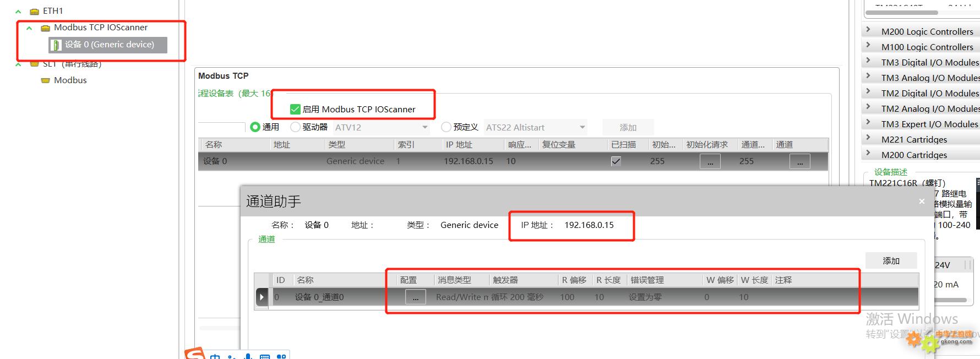The width and height of the screenshot is (980, 359).
Task: Click the 类型 column header in device table
Action: click(x=360, y=144)
